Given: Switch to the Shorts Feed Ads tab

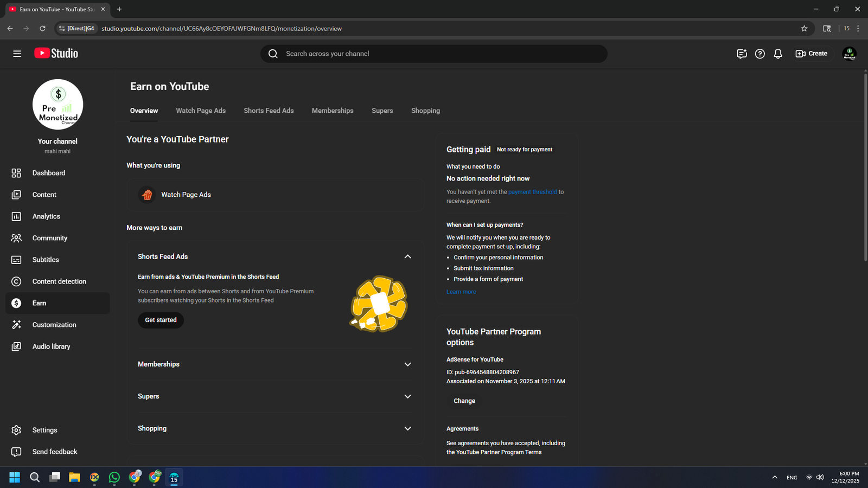Looking at the screenshot, I should (269, 111).
